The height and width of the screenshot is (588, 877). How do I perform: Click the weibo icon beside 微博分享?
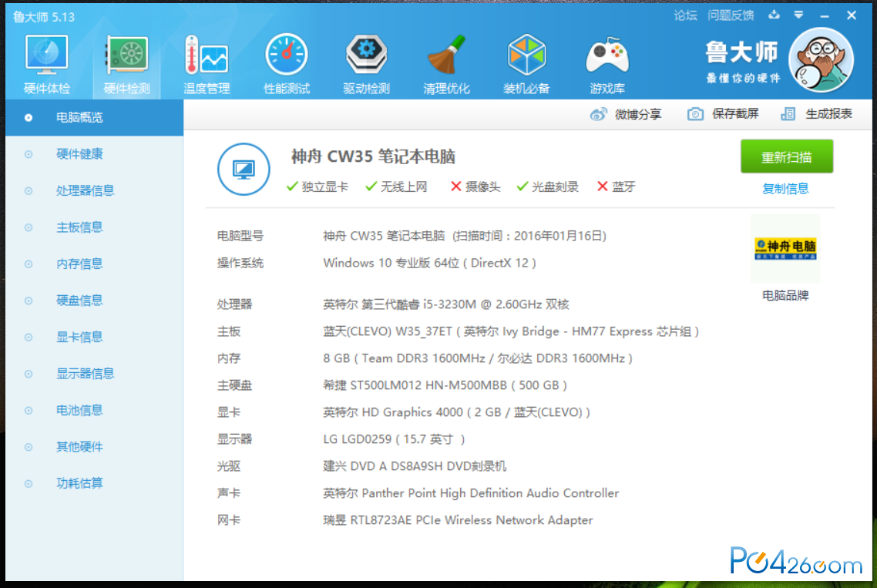click(x=599, y=114)
